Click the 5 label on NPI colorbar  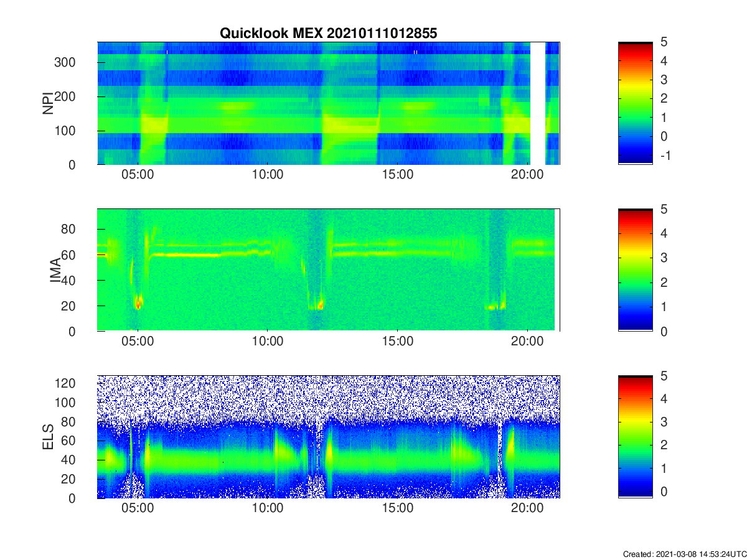(665, 42)
